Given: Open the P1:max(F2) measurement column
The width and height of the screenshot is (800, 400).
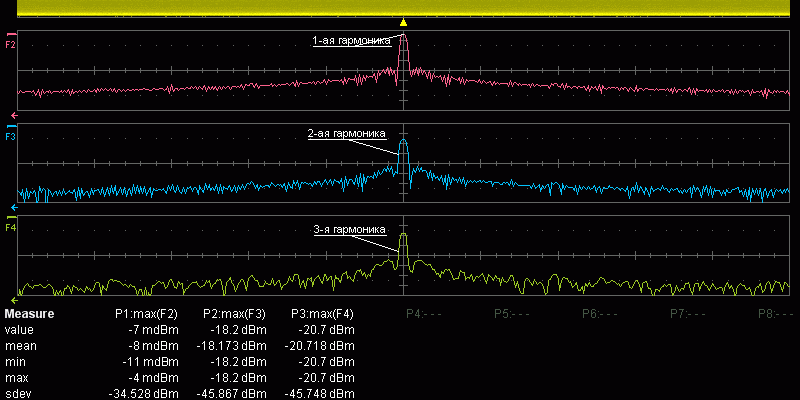Looking at the screenshot, I should coord(146,314).
